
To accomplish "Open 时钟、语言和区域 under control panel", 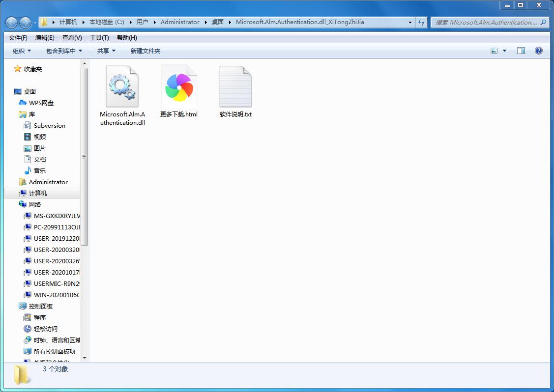I will pos(57,340).
